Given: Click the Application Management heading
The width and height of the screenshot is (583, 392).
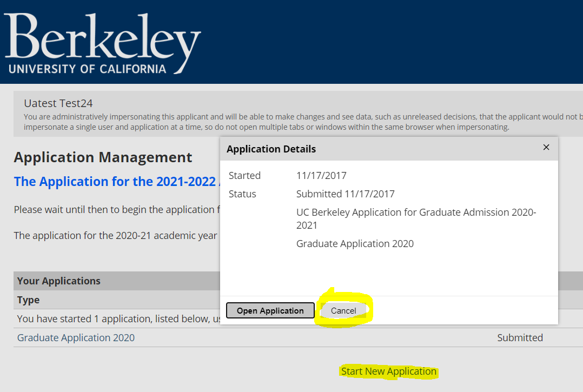Looking at the screenshot, I should pos(103,157).
